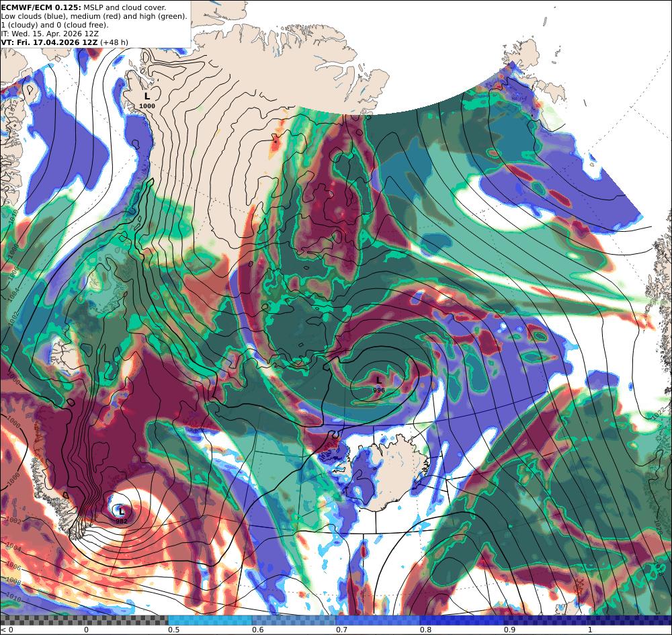Click the '1' colorbar tick label
672x635 pixels.
pyautogui.click(x=590, y=630)
